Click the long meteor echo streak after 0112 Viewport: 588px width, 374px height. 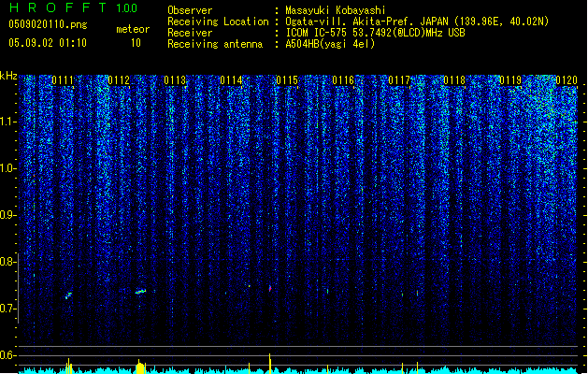140,291
